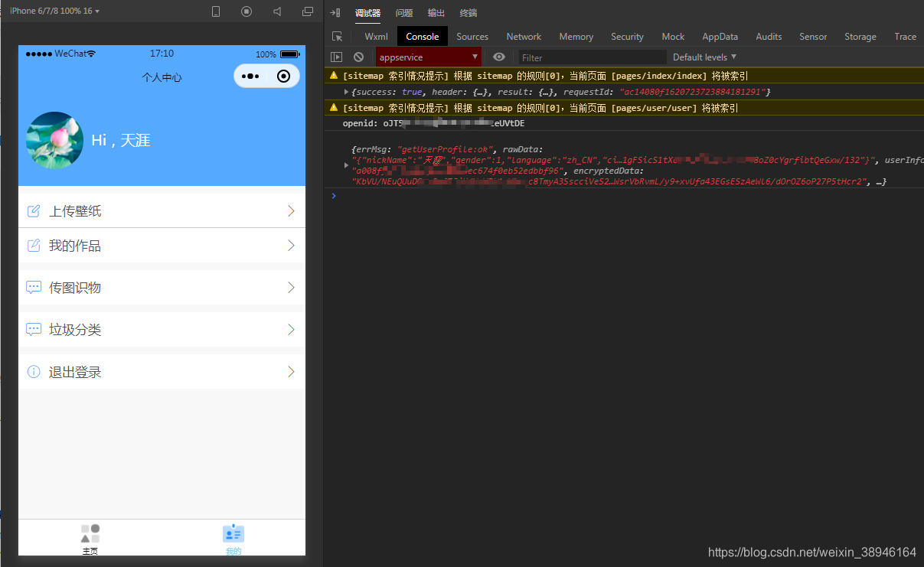The height and width of the screenshot is (567, 924).
Task: Click the debugger panel dock arrow icon
Action: [335, 13]
